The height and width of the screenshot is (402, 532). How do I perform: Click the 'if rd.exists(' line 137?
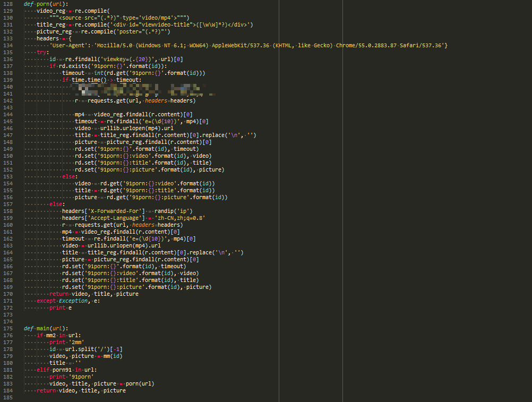[x=108, y=66]
